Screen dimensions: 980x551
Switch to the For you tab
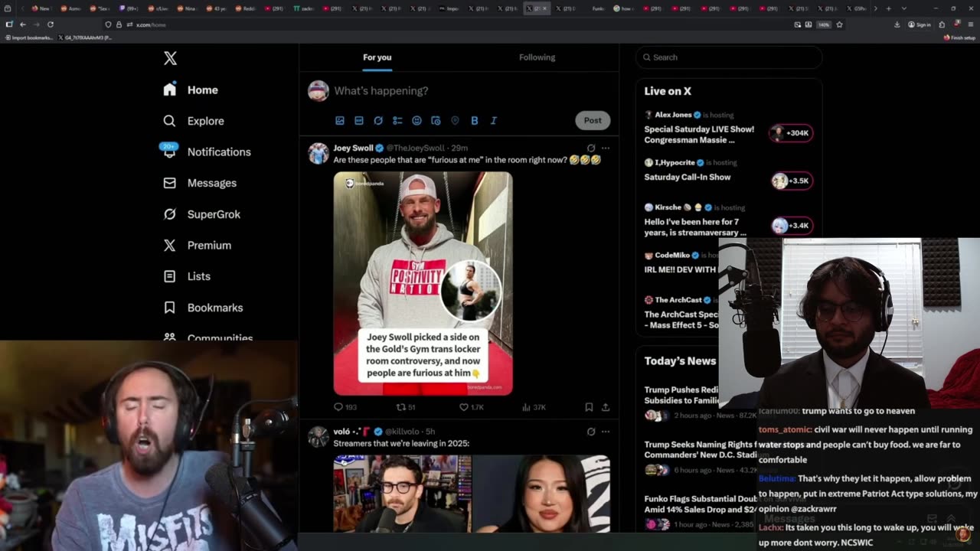pyautogui.click(x=377, y=57)
